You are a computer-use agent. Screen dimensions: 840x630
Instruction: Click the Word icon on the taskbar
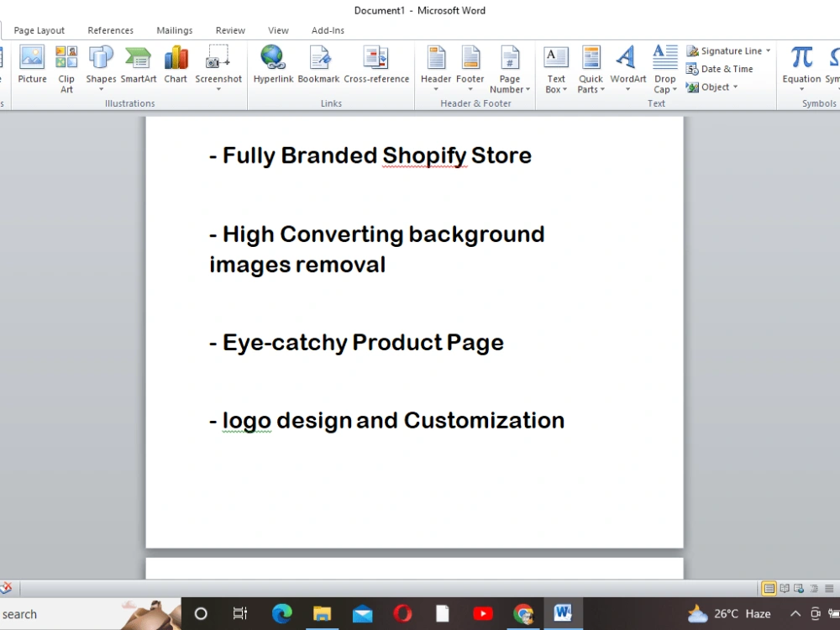click(563, 613)
